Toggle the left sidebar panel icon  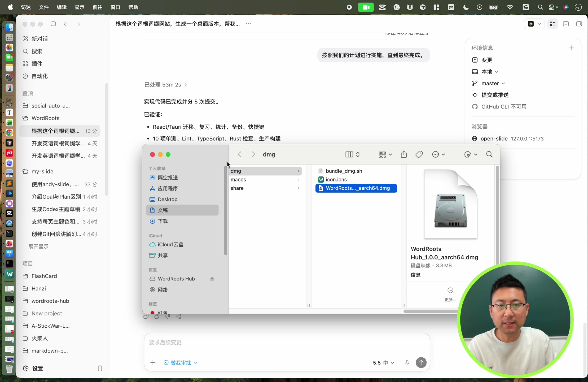point(53,24)
